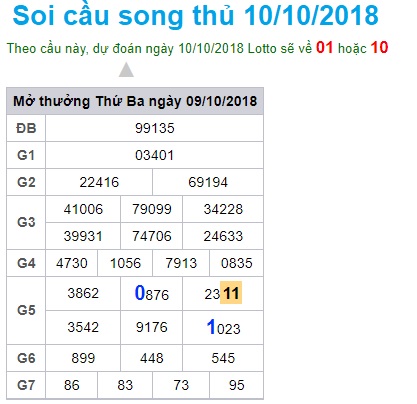Click the G2 result 69194

[x=208, y=182]
